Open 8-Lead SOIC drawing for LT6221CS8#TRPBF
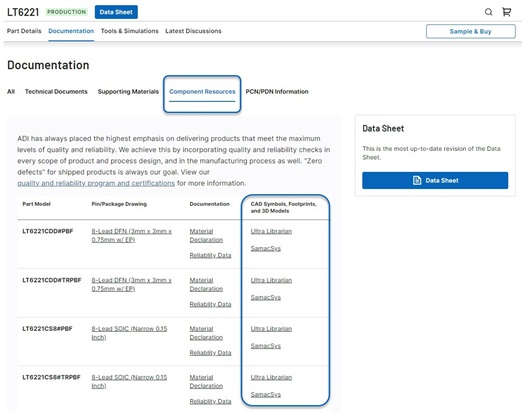The height and width of the screenshot is (412, 522). tap(129, 381)
